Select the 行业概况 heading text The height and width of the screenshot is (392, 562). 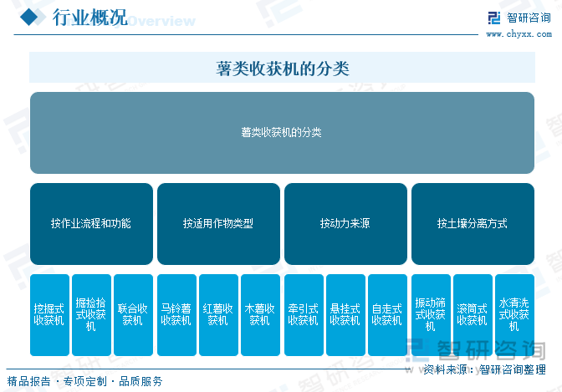pyautogui.click(x=89, y=18)
